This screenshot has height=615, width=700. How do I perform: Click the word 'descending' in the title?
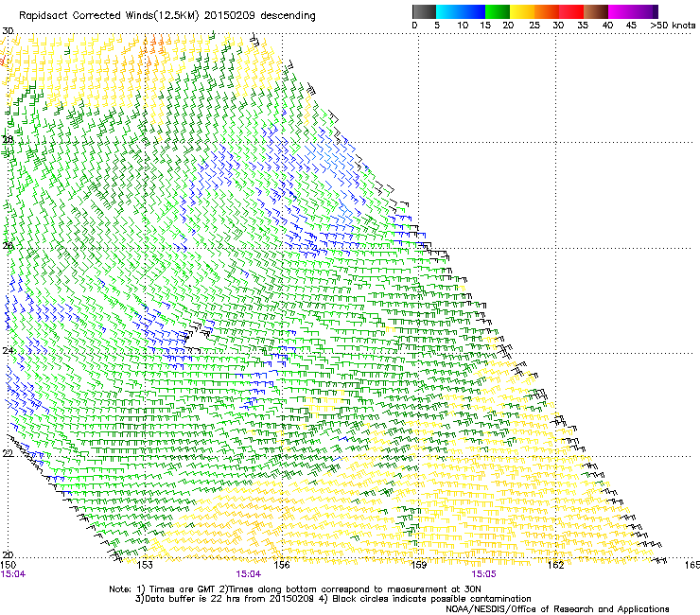click(x=288, y=16)
